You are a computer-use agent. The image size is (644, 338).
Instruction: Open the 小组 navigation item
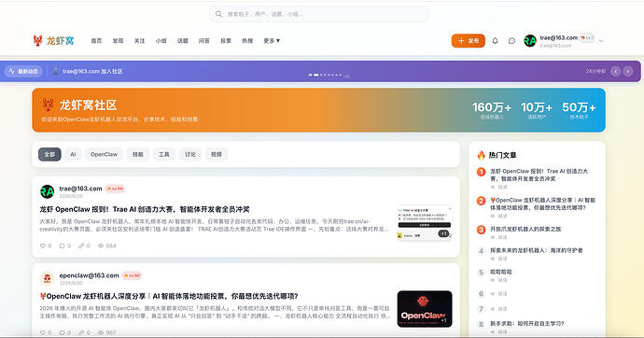coord(161,41)
